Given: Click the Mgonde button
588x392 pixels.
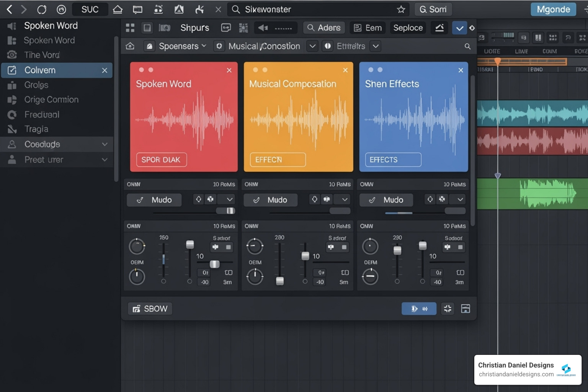Looking at the screenshot, I should 553,9.
